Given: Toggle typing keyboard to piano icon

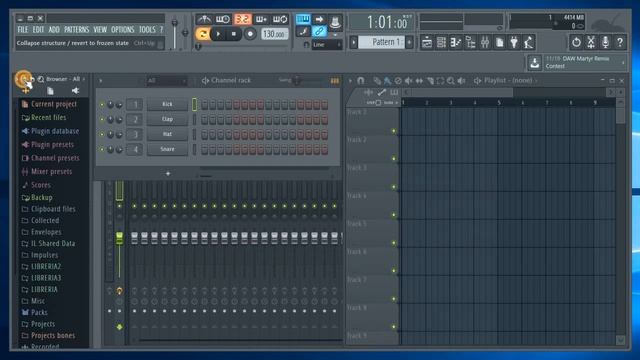Looking at the screenshot, I should pyautogui.click(x=303, y=19).
